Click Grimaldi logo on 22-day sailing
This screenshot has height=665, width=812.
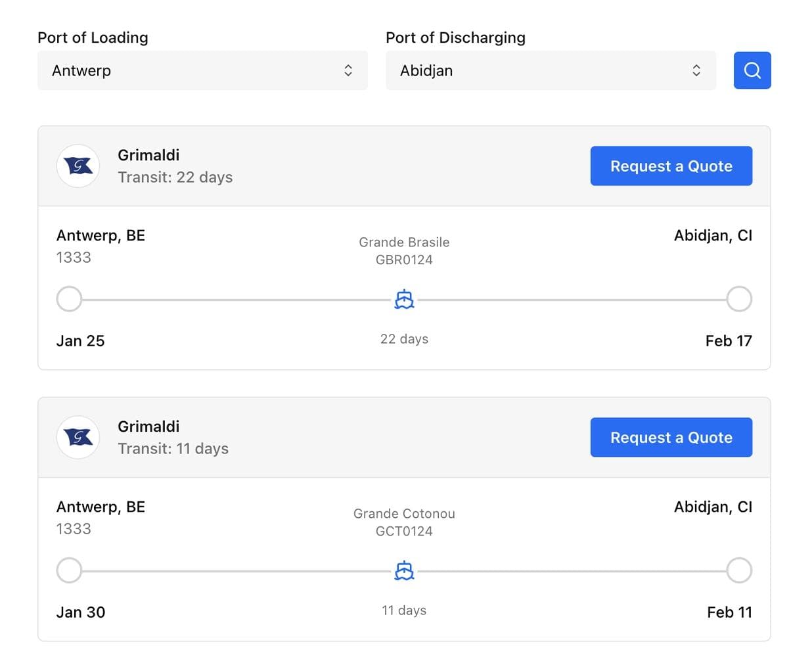tap(78, 166)
